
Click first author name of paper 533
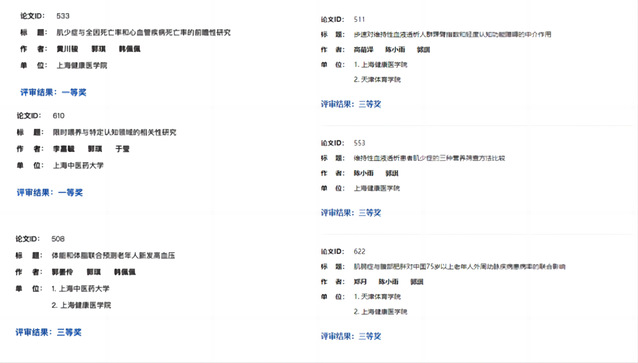click(x=67, y=49)
